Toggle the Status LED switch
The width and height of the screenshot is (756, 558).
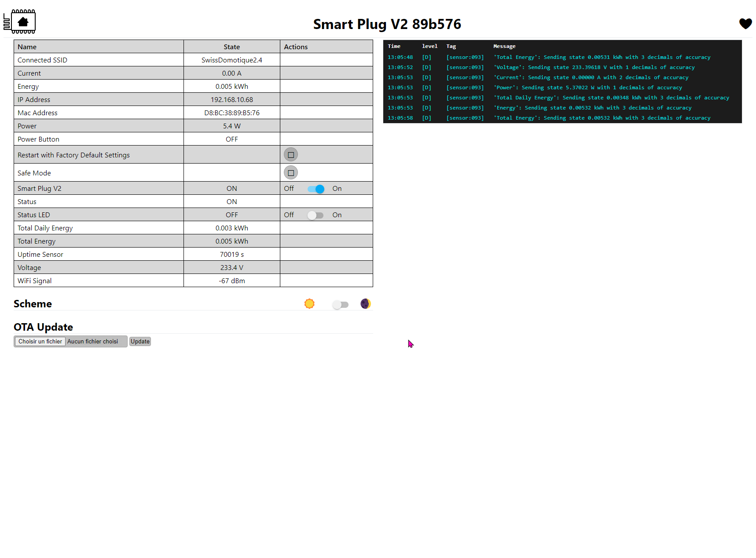point(316,215)
